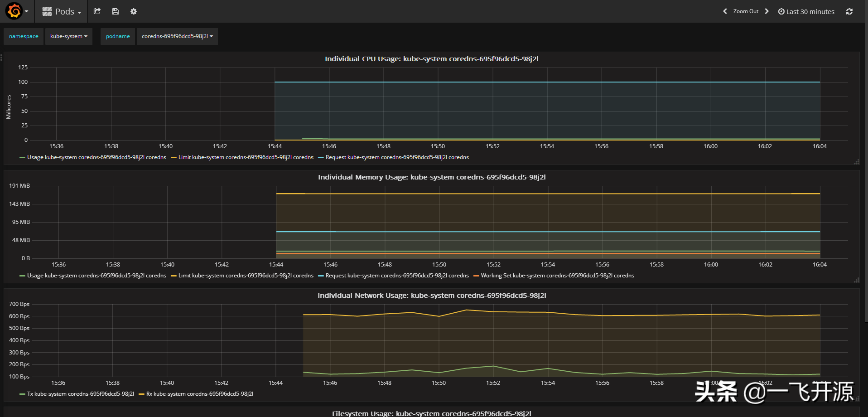Refresh the dashboard with the refresh icon

pyautogui.click(x=849, y=11)
